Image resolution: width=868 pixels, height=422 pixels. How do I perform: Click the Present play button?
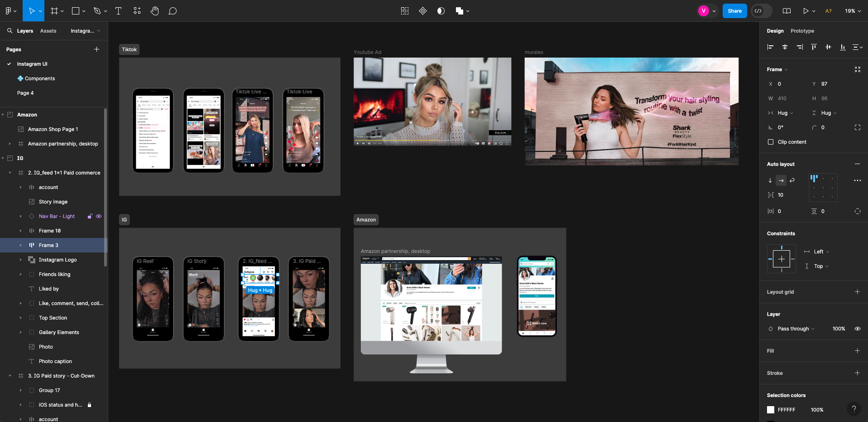pos(806,11)
